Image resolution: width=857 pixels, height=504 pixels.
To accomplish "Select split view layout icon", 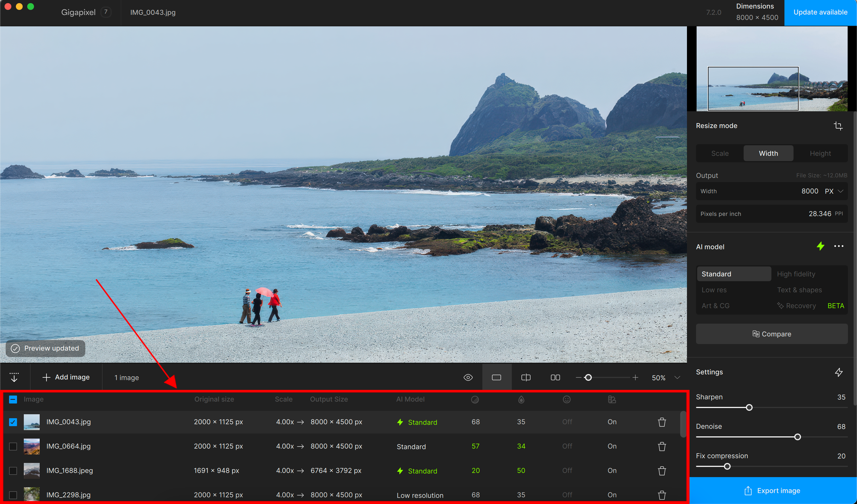I will click(x=526, y=377).
